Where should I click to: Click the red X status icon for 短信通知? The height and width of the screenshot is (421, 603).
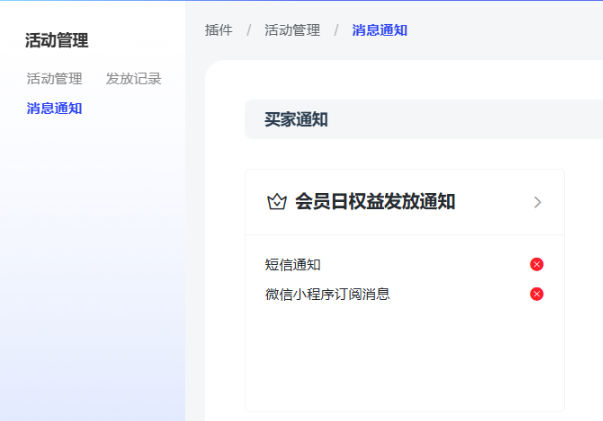pyautogui.click(x=537, y=264)
